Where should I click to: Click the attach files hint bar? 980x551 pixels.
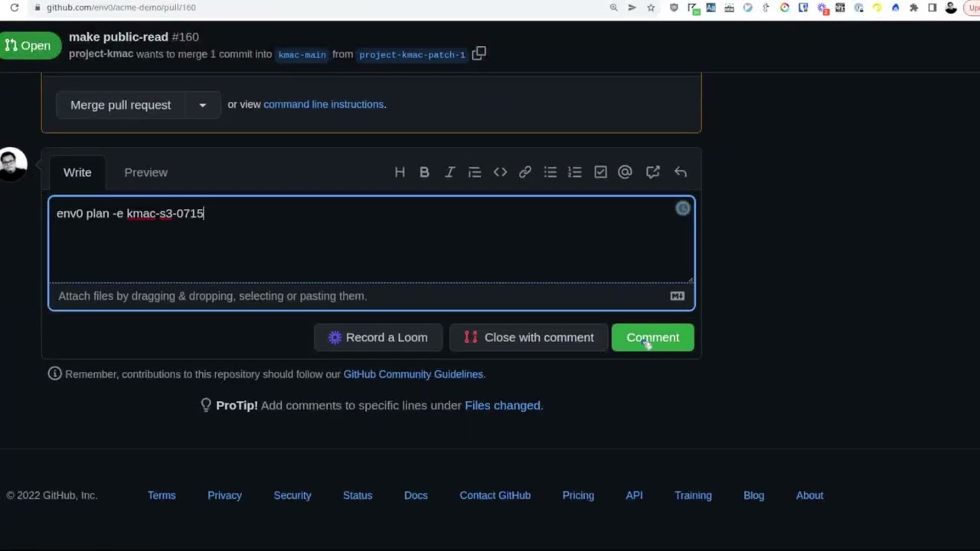pyautogui.click(x=371, y=296)
